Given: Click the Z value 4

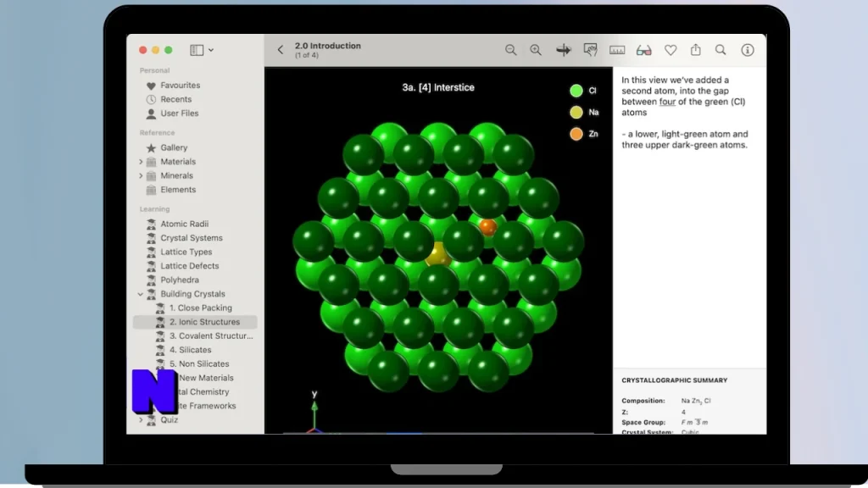Looking at the screenshot, I should [683, 413].
